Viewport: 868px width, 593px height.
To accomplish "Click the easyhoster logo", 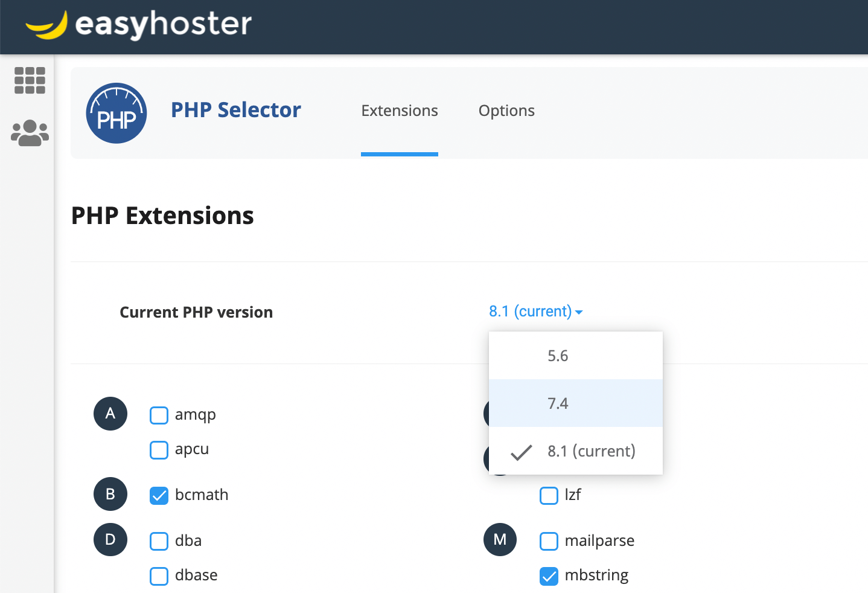I will tap(138, 25).
